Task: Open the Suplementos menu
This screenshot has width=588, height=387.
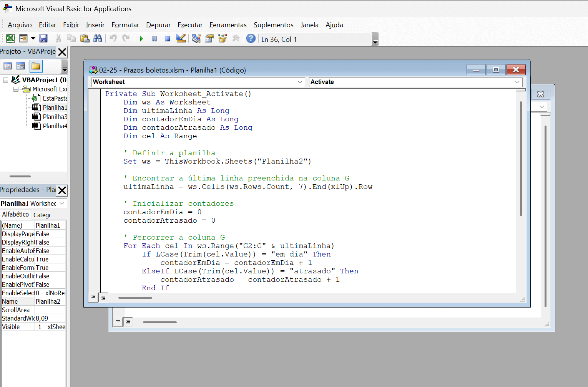Action: pos(273,25)
